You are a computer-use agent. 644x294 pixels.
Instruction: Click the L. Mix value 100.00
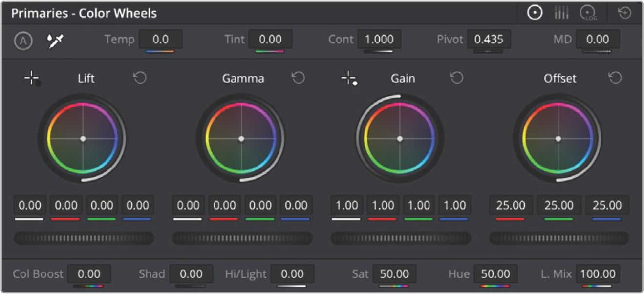tap(598, 274)
